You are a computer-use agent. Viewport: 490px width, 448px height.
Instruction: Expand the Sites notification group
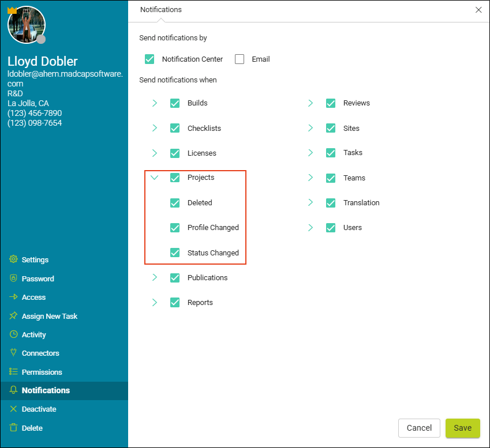[311, 128]
